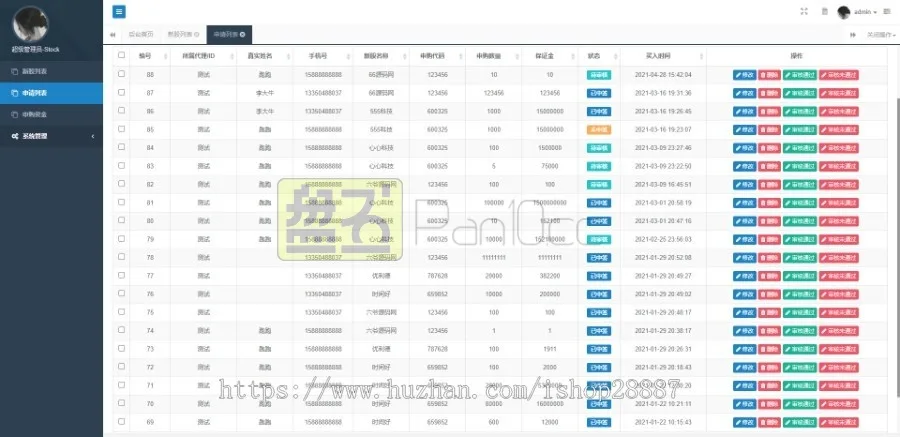Screen dimensions: 900x437
Task: Check the select-all checkbox in table header
Action: click(121, 55)
